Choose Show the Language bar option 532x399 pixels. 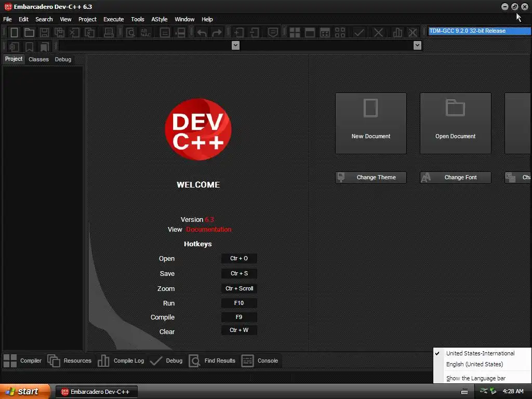[x=476, y=378]
